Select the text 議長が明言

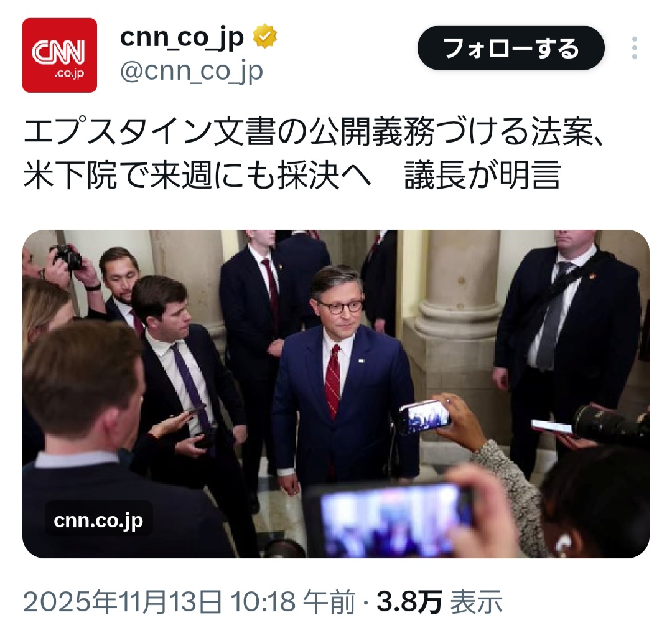point(483,175)
